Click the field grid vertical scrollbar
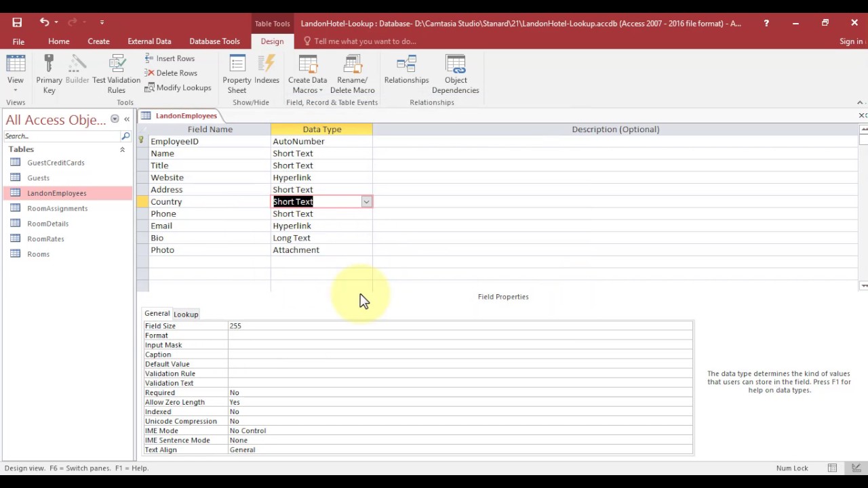 863,207
